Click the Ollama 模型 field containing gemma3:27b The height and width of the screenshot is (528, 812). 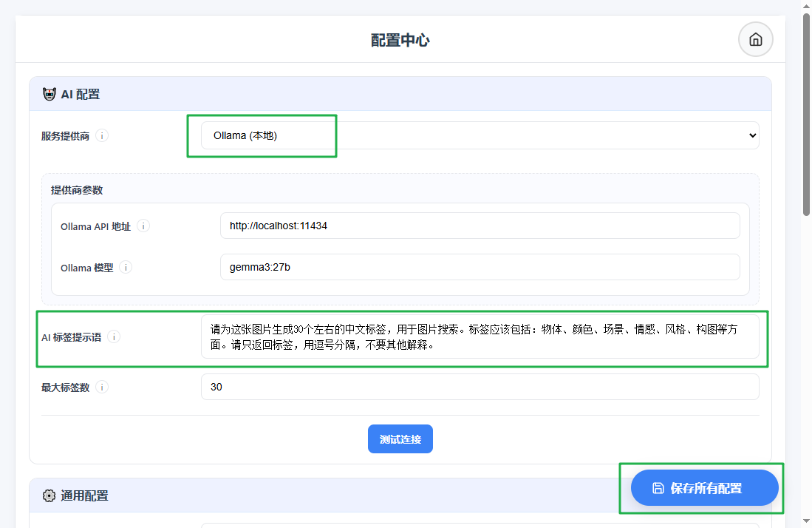pyautogui.click(x=480, y=268)
